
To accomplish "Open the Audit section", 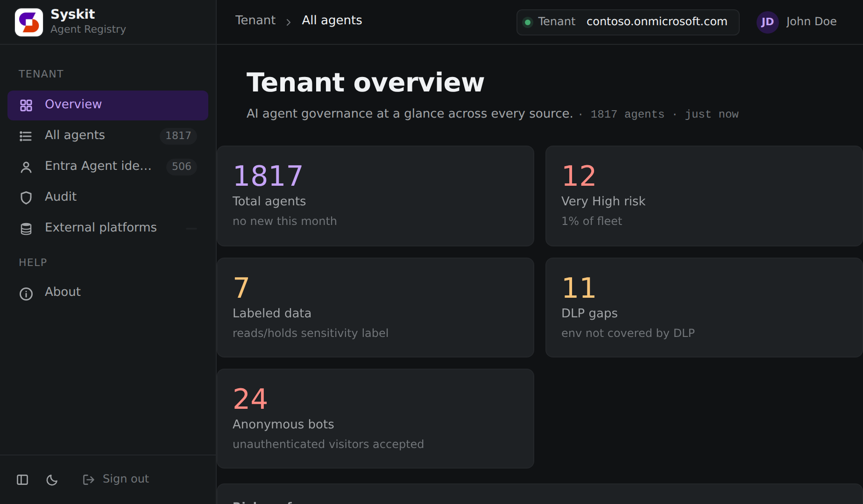I will (x=108, y=197).
